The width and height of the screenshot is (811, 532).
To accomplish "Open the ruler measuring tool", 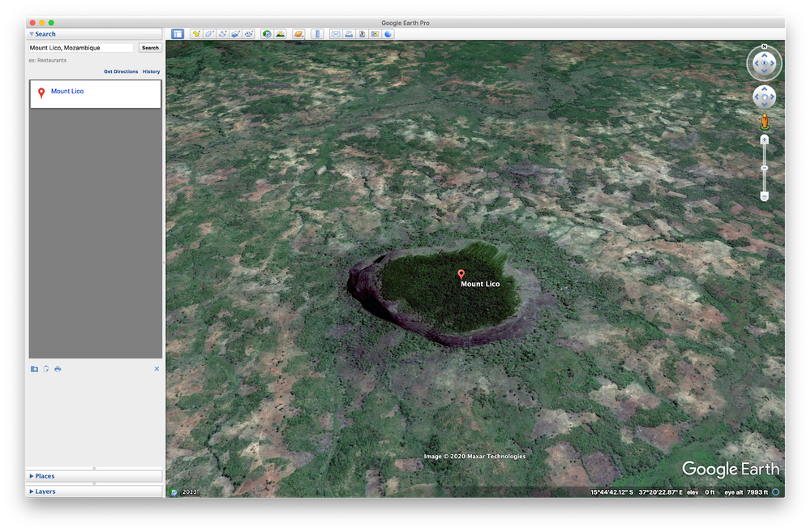I will tap(318, 34).
